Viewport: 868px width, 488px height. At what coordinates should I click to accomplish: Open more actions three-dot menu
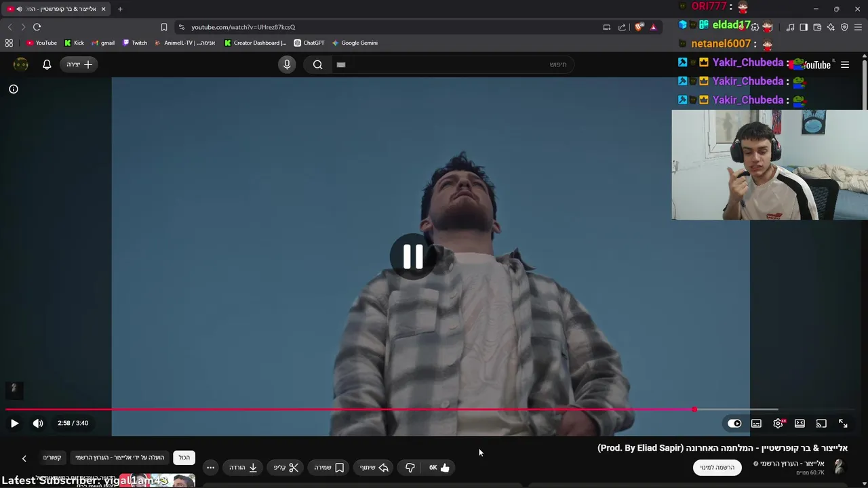click(x=210, y=468)
